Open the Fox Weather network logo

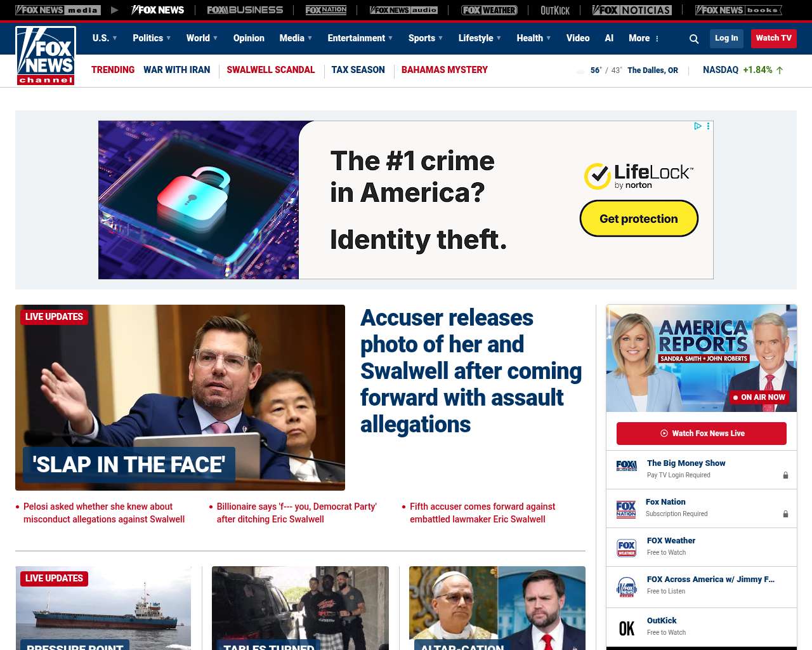coord(489,10)
